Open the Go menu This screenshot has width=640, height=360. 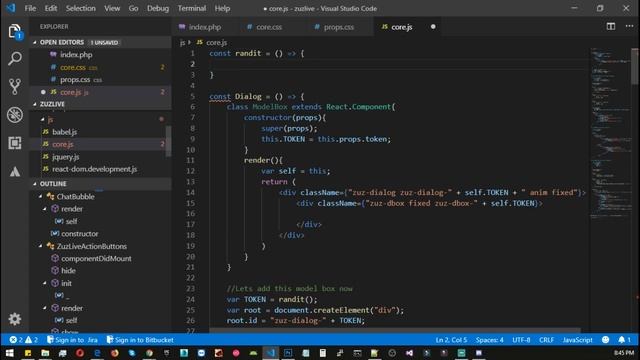(x=133, y=8)
